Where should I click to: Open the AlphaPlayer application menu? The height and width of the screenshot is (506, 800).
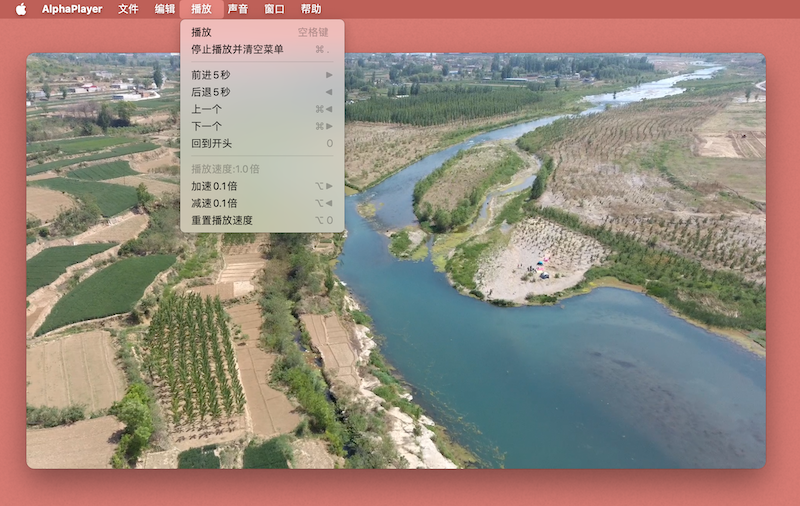pos(72,9)
